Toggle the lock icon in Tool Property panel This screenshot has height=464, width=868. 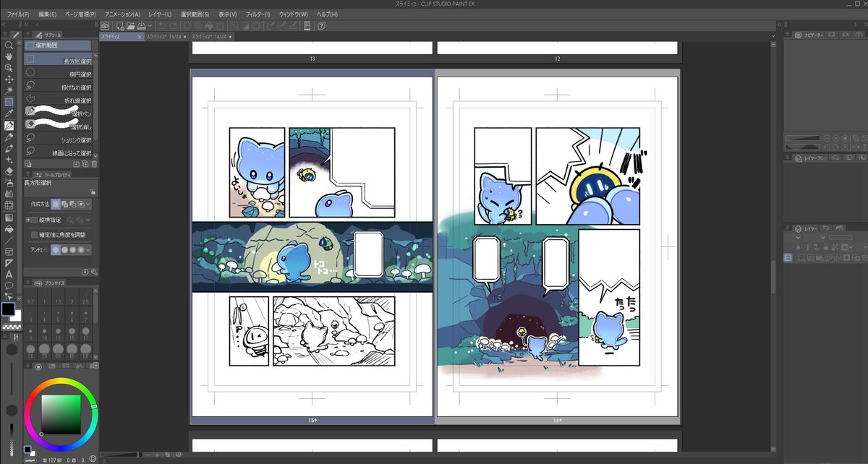pyautogui.click(x=93, y=191)
